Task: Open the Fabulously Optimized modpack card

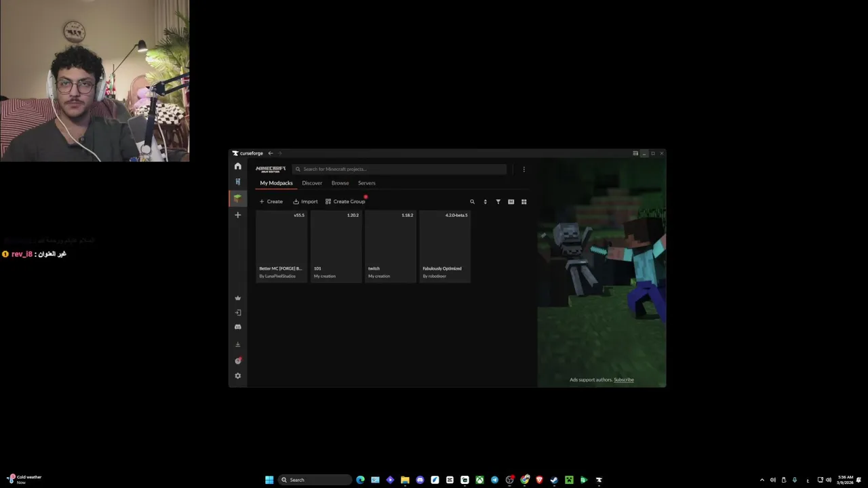Action: click(x=444, y=245)
